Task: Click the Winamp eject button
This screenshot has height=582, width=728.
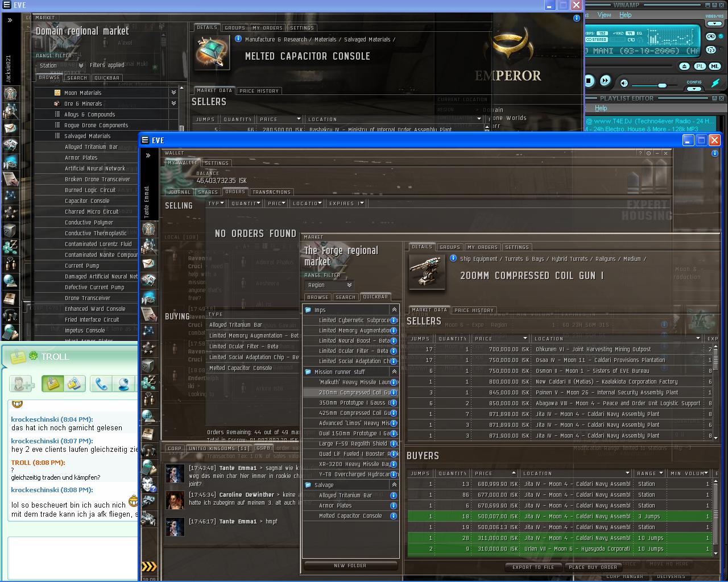Action: pos(685,66)
